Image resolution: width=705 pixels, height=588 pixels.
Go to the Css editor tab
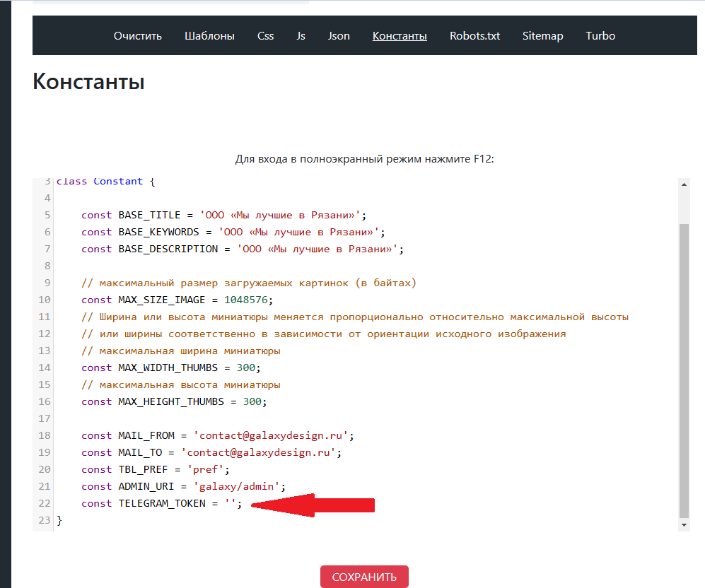(265, 36)
